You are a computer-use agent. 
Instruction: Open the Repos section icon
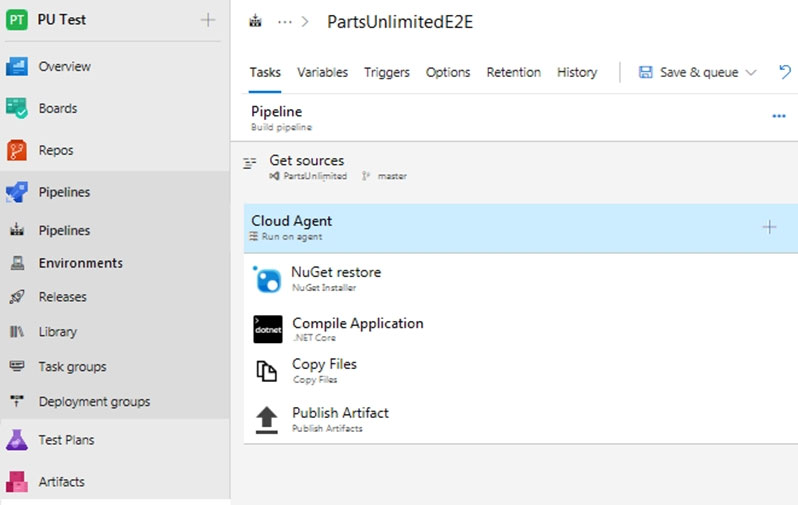[x=17, y=150]
